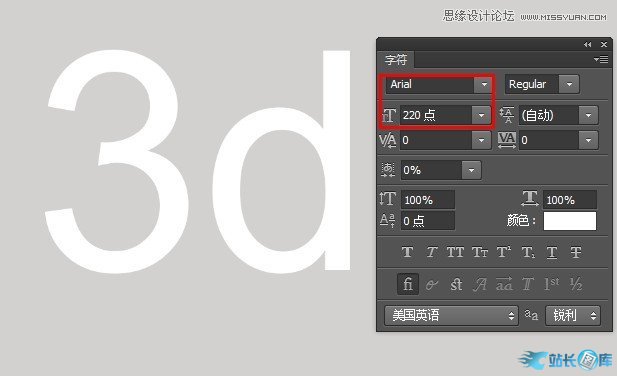Open the kerning value dropdown arrow
617x376 pixels.
tap(481, 140)
